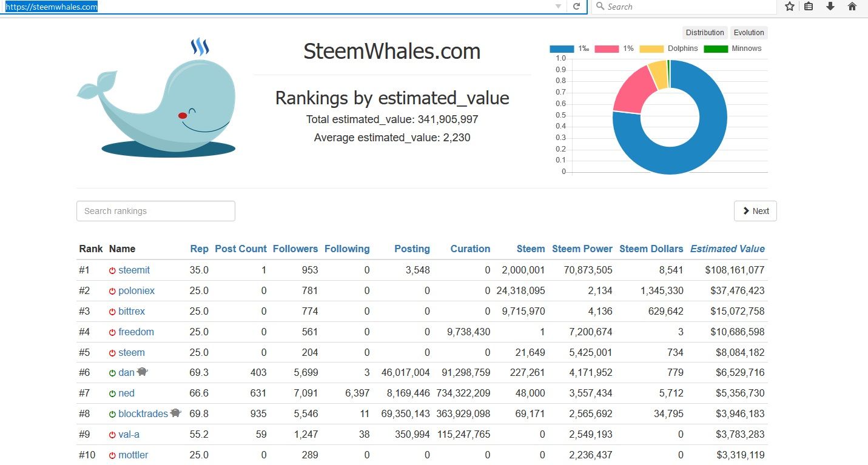Sort table by Following column
The image size is (868, 465).
click(347, 249)
